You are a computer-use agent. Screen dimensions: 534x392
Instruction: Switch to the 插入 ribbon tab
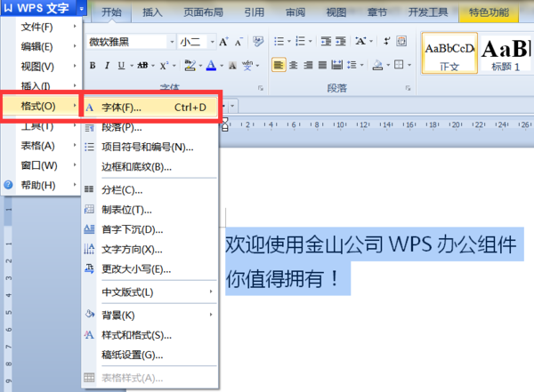pyautogui.click(x=152, y=12)
